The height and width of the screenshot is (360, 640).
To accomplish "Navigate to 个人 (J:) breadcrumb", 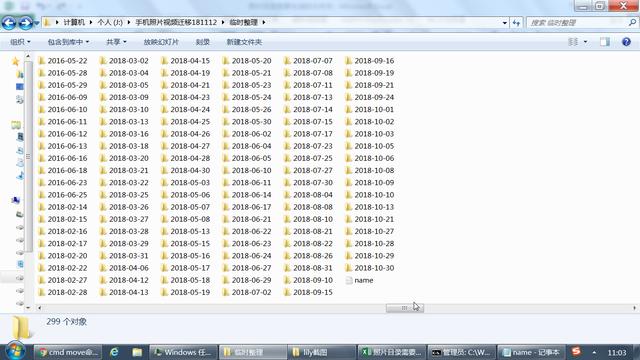I will pyautogui.click(x=110, y=22).
